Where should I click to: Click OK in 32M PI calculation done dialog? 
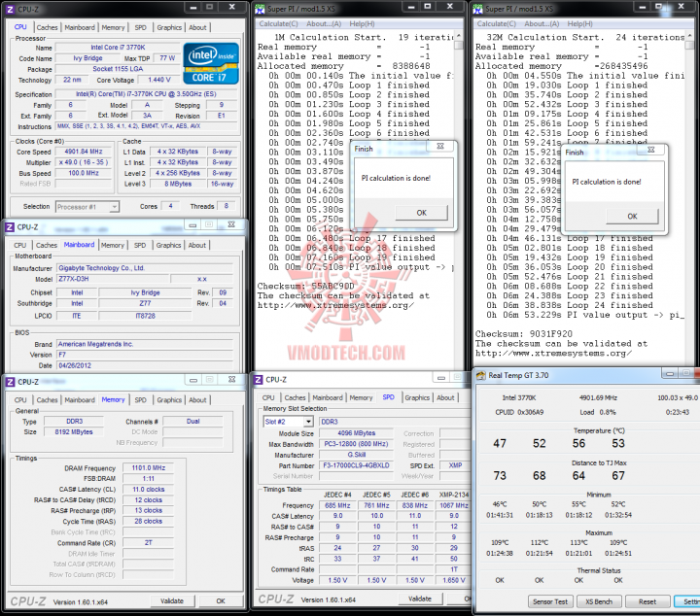pos(632,217)
